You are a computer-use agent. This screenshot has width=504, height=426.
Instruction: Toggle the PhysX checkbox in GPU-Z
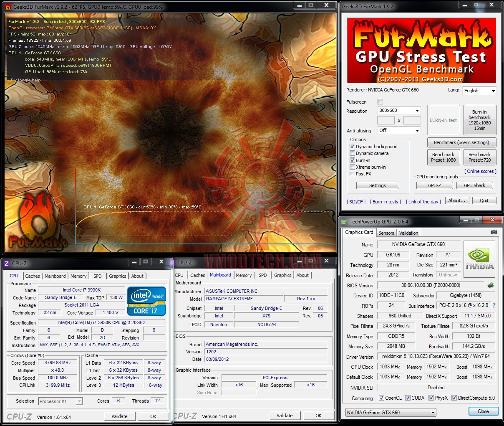click(x=431, y=398)
